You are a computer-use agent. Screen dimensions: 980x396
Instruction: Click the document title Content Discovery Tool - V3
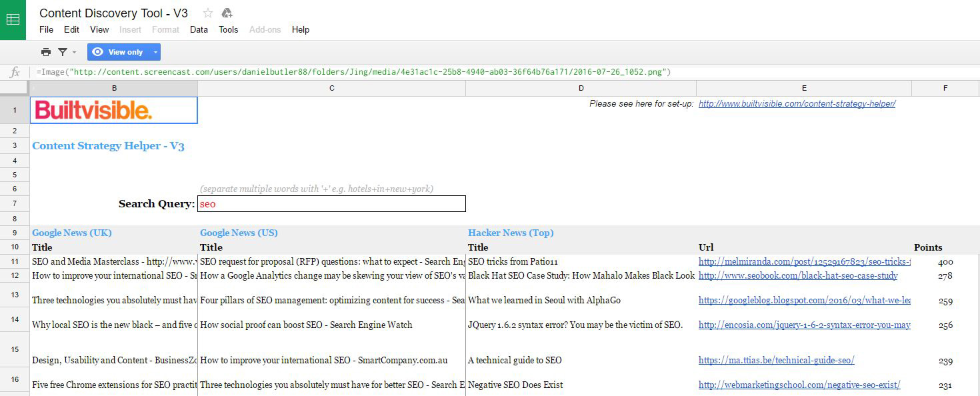(x=113, y=13)
